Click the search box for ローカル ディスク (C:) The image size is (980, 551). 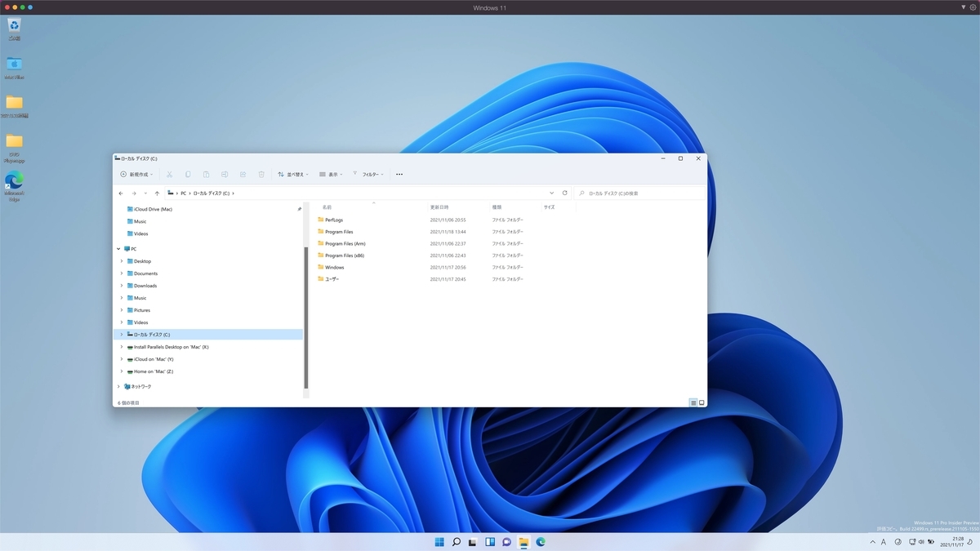pos(639,193)
